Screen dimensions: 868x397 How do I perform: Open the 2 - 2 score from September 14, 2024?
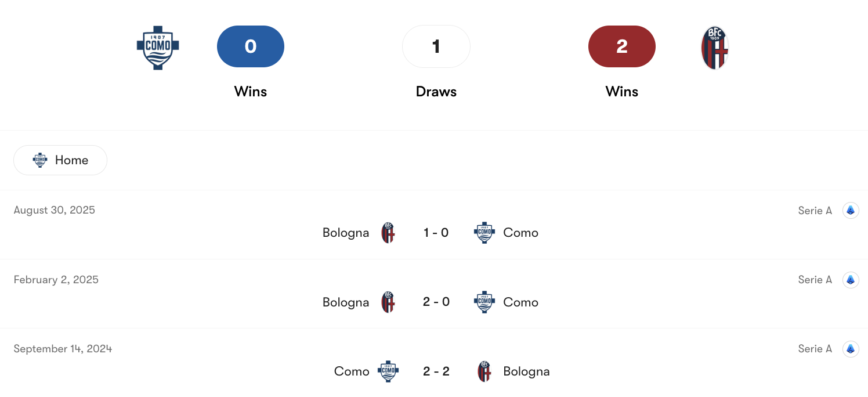436,371
